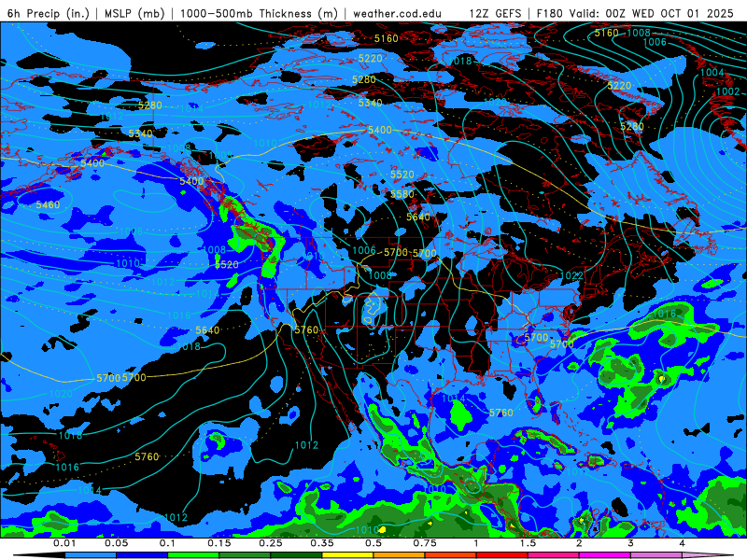The image size is (747, 560).
Task: Click the 5460 thickness contour label
Action: [x=48, y=204]
